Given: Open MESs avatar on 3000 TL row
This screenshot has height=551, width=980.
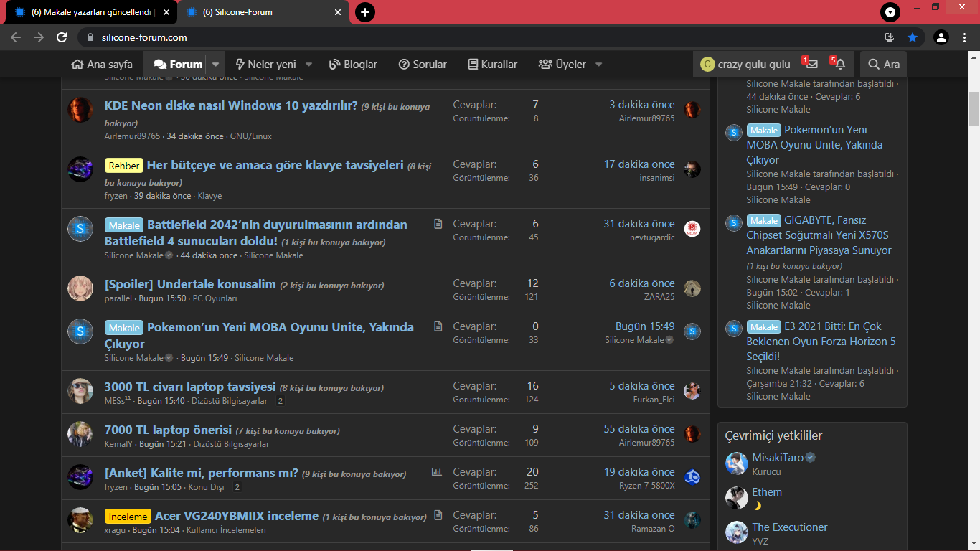Looking at the screenshot, I should point(80,391).
